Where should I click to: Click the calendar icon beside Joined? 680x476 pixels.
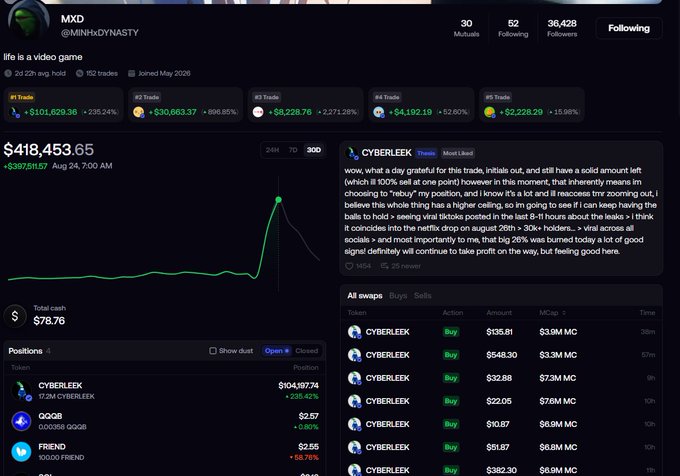pyautogui.click(x=131, y=73)
